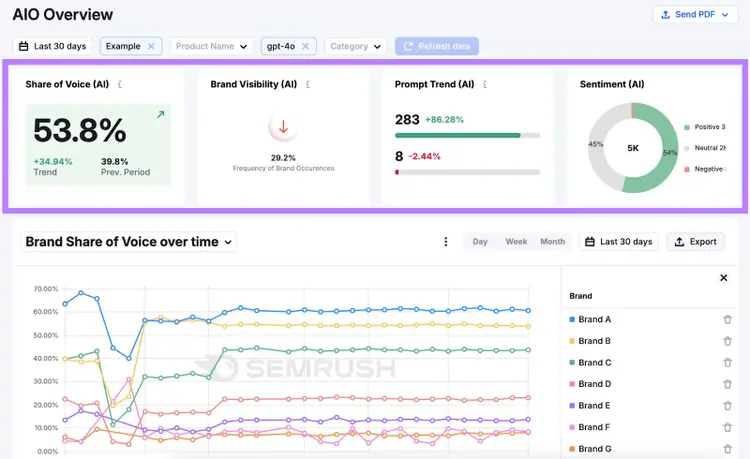Click the Share of Voice info icon
The height and width of the screenshot is (459, 750).
click(x=120, y=84)
